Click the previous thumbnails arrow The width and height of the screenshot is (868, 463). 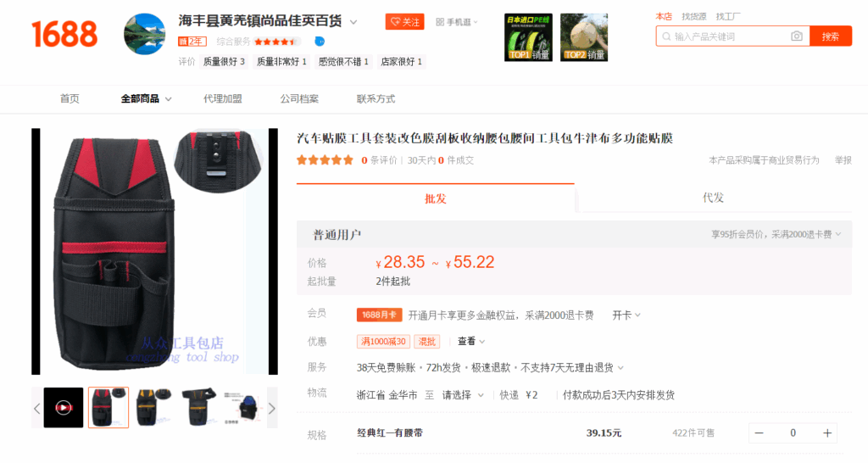click(x=37, y=408)
